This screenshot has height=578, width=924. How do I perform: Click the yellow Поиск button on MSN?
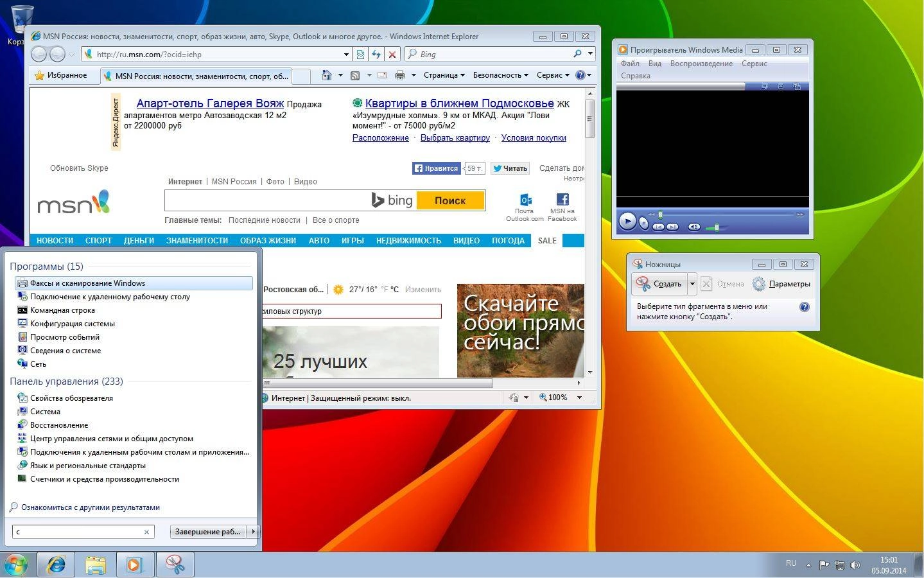(450, 200)
